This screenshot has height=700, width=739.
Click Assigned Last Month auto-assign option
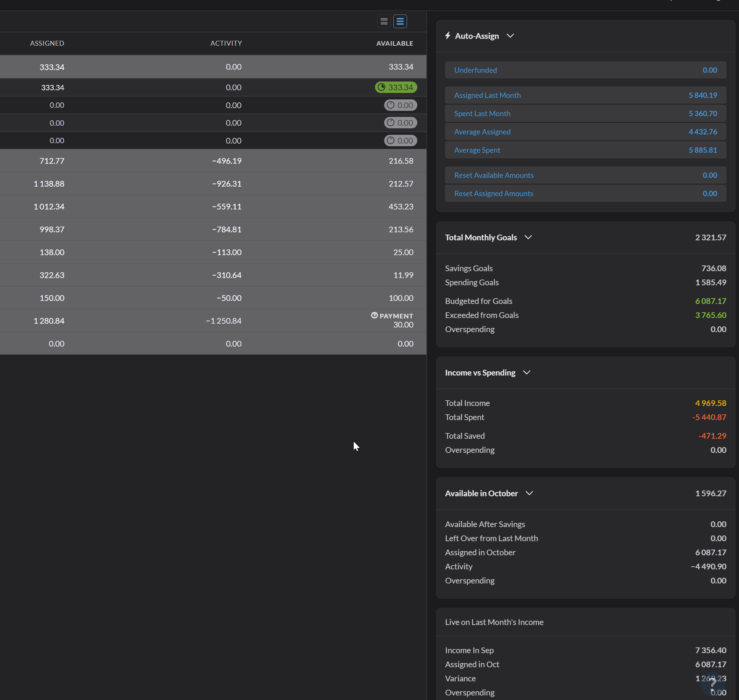click(487, 95)
